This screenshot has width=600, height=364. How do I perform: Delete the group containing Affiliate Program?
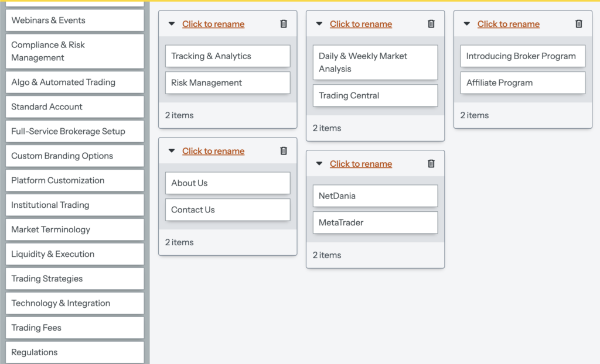point(579,24)
